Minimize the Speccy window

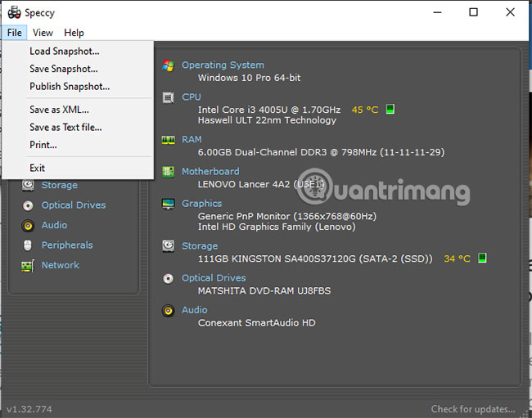click(x=438, y=12)
